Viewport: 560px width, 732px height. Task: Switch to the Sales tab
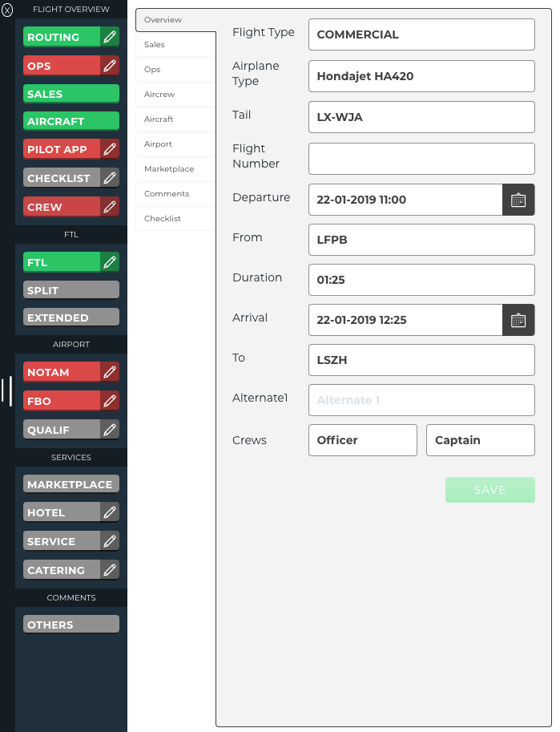tap(155, 45)
